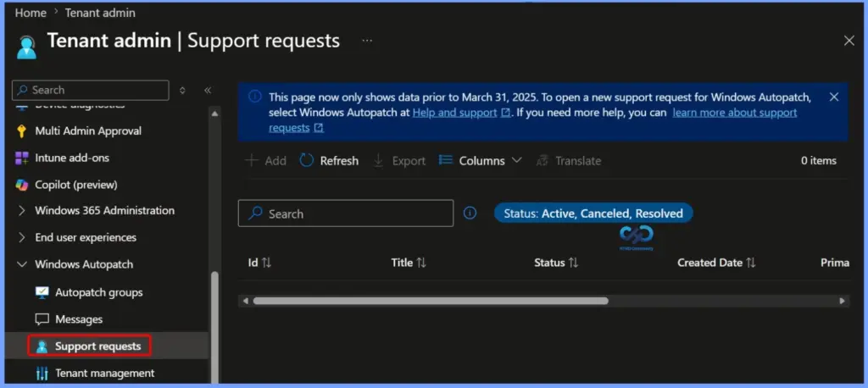Screen dimensions: 868x388
Task: Collapse the sidebar with double chevron
Action: tap(208, 90)
